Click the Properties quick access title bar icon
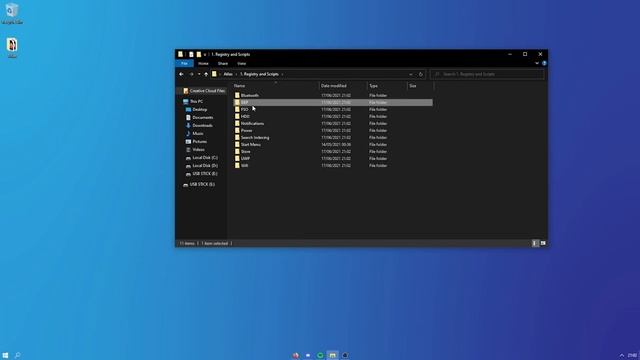 191,54
